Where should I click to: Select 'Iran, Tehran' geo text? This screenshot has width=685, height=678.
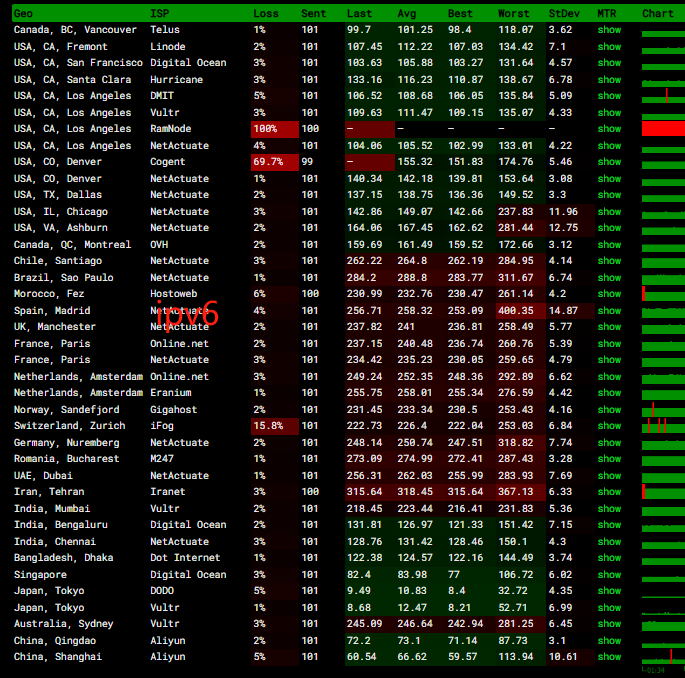coord(49,492)
